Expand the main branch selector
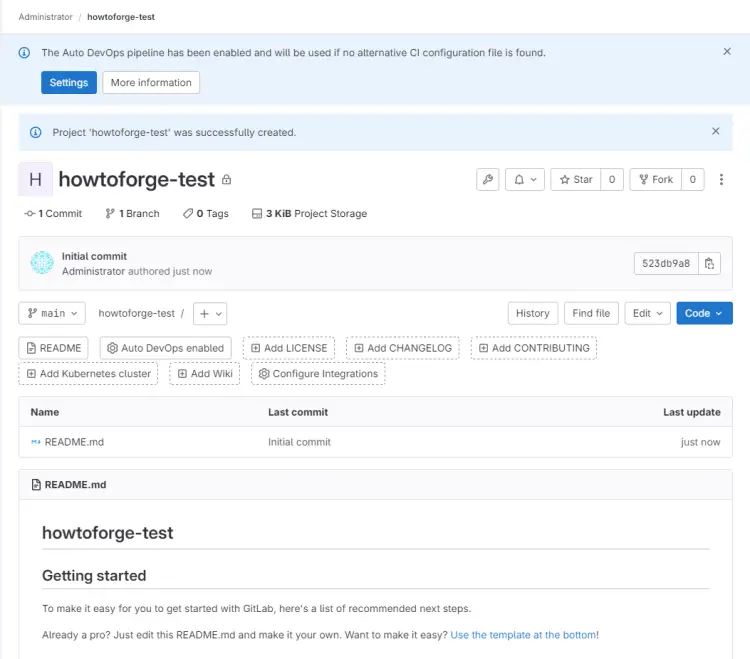750x659 pixels. coord(52,313)
